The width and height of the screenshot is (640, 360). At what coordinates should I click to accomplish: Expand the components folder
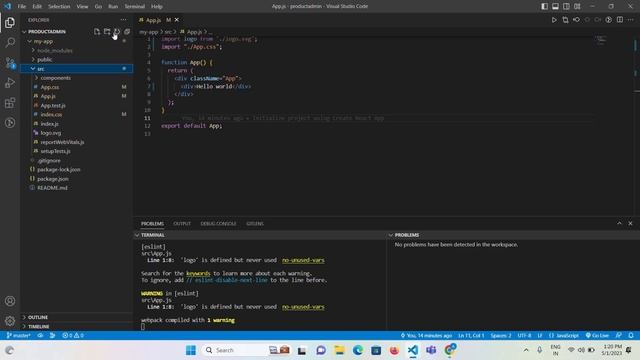coord(78,78)
